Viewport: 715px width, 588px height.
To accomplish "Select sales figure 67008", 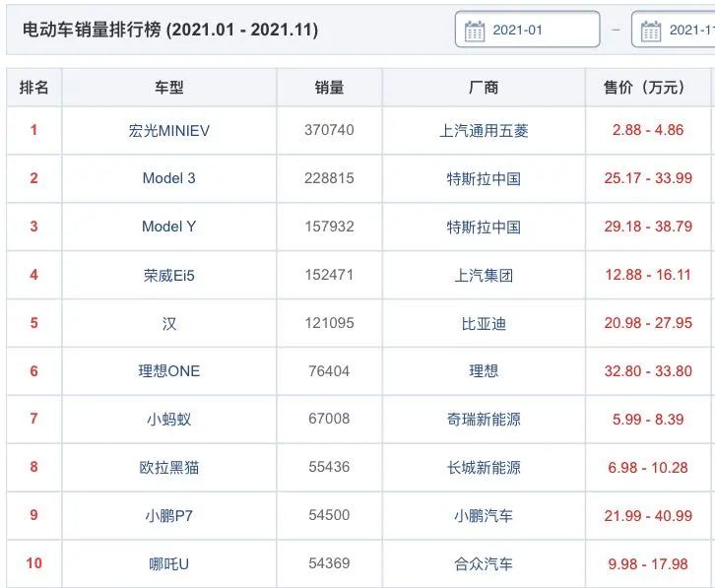I will 329,419.
